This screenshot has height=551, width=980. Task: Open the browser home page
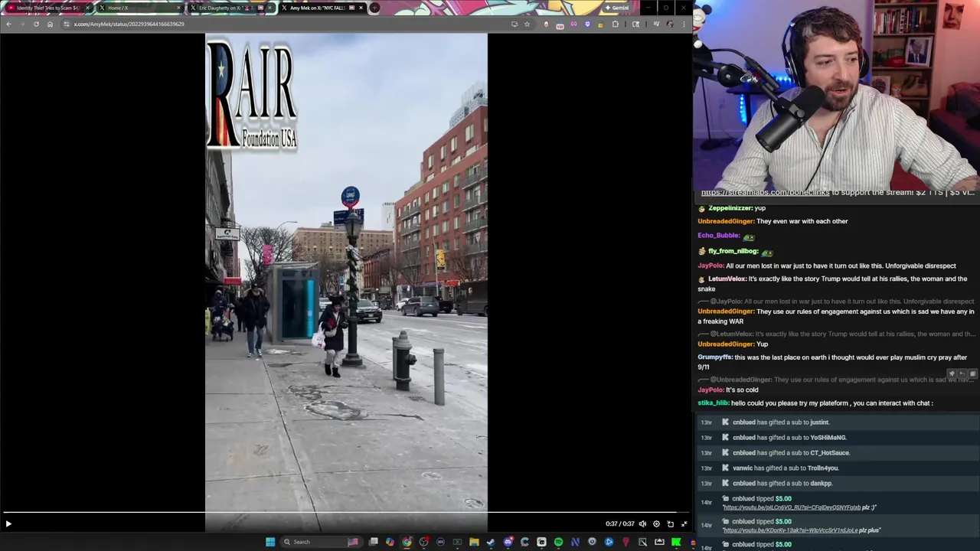50,24
